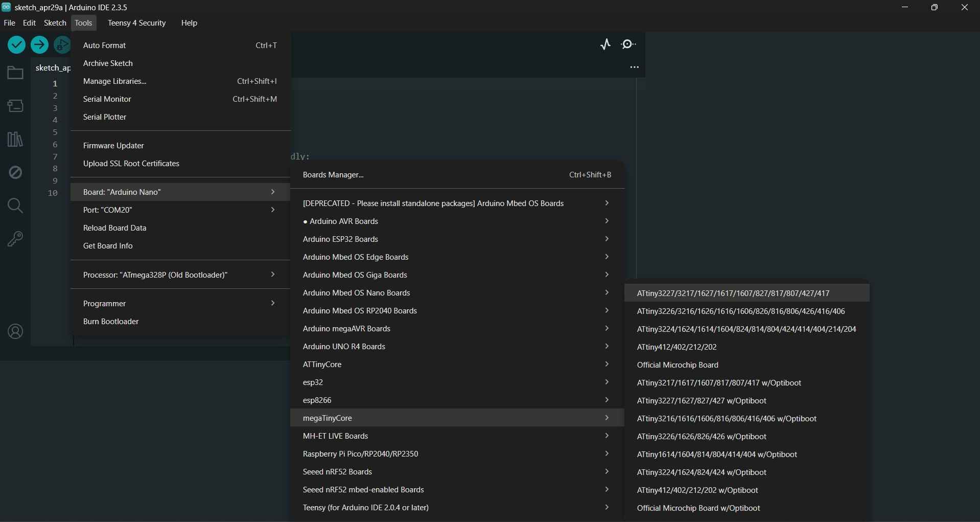The height and width of the screenshot is (522, 980).
Task: Expand Arduino ESP32 Boards submenu
Action: [x=457, y=239]
